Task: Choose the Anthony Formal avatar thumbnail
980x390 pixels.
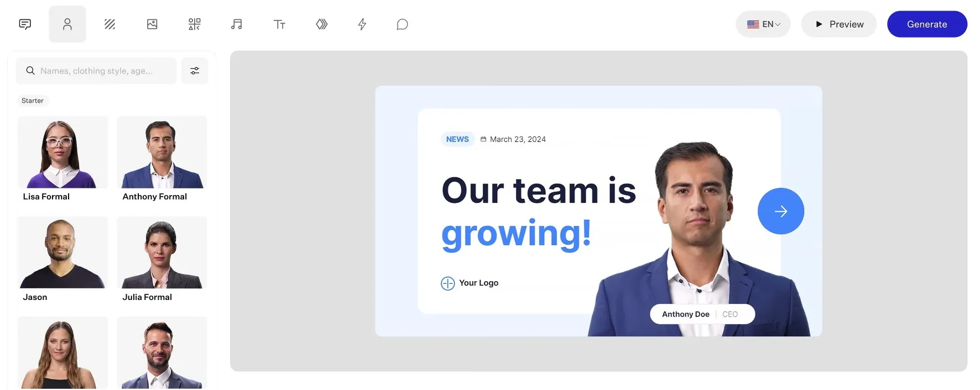Action: click(x=162, y=152)
